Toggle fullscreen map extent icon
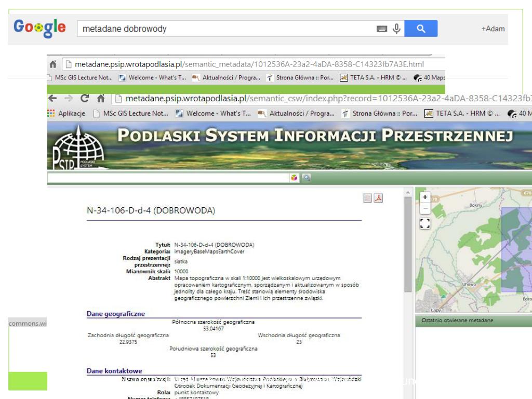 425,223
